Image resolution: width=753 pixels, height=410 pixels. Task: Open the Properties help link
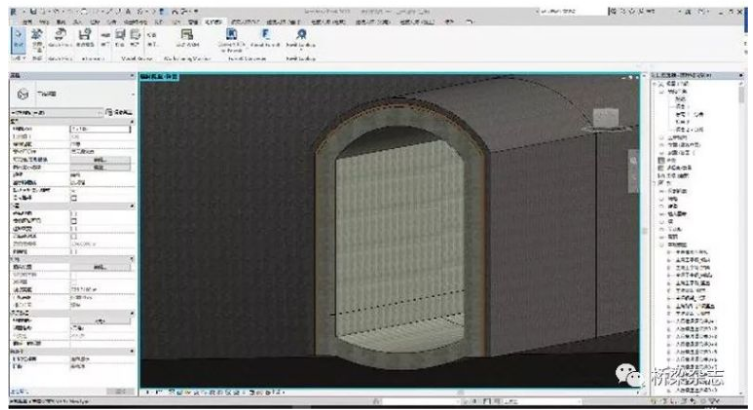[19, 391]
